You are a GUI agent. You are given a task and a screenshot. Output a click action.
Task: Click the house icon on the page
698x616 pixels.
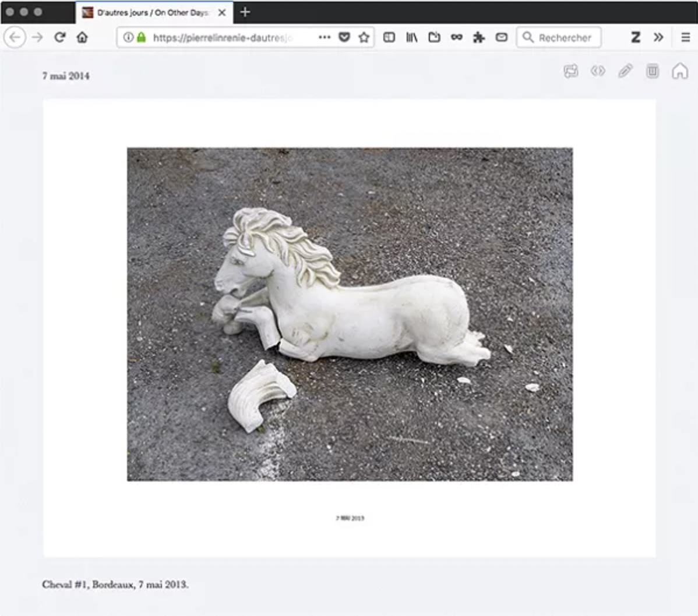point(679,71)
